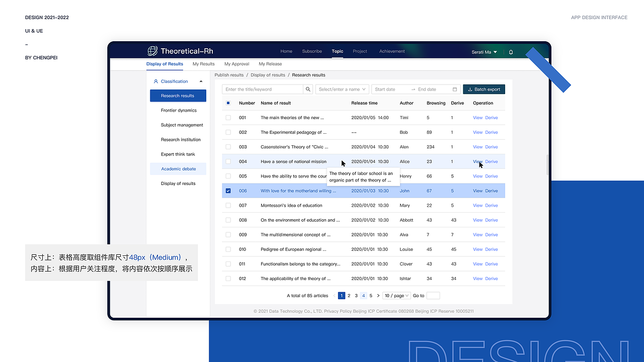The width and height of the screenshot is (644, 362).
Task: Collapse the Classification sidebar section
Action: tap(201, 81)
